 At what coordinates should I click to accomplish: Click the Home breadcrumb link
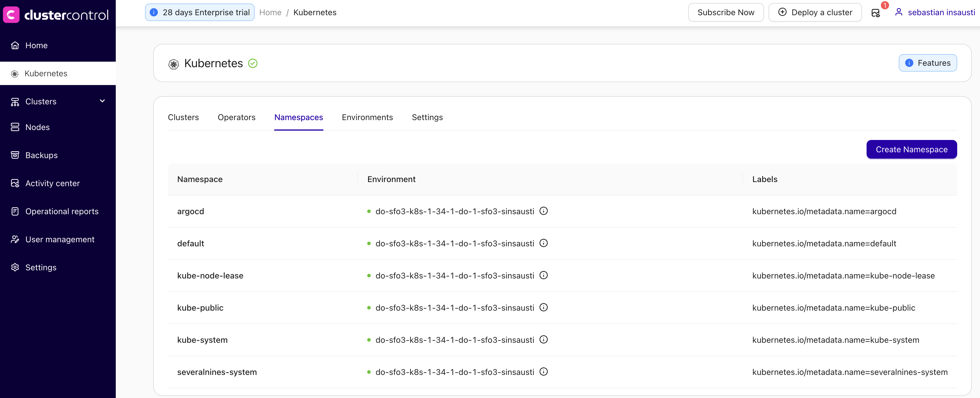(x=270, y=13)
